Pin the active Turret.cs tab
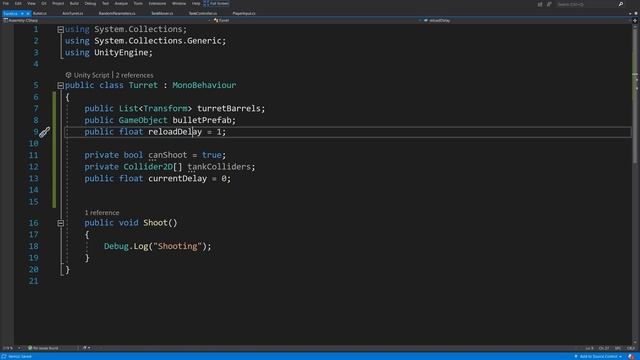The image size is (640, 360). pyautogui.click(x=22, y=13)
